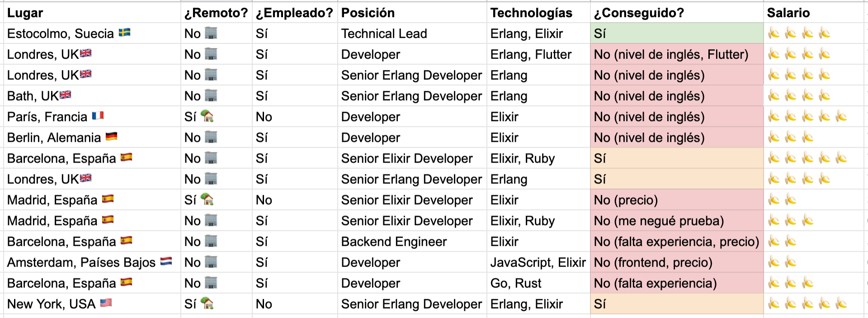The width and height of the screenshot is (868, 318).
Task: Click the USA flag beside New York
Action: point(106,303)
